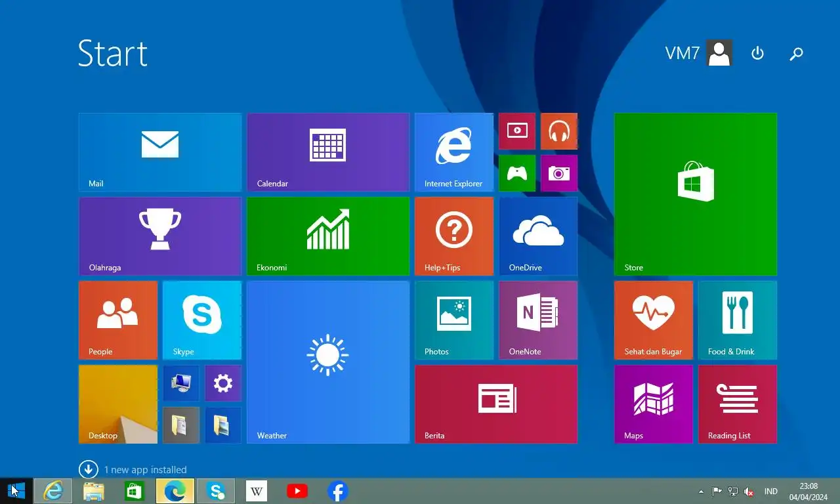Open the Food & Drink tile
The height and width of the screenshot is (504, 840).
[738, 320]
